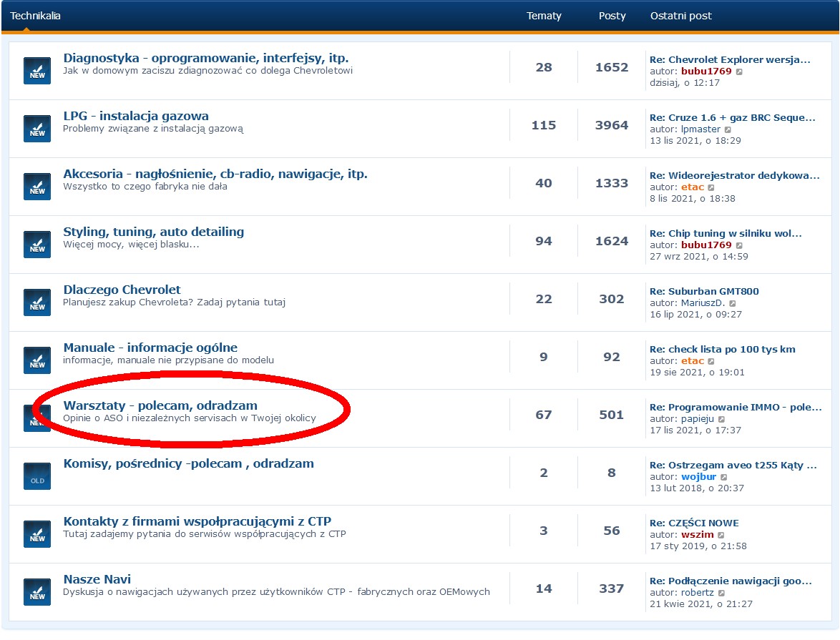View newest post icon next to wojbur

(724, 477)
